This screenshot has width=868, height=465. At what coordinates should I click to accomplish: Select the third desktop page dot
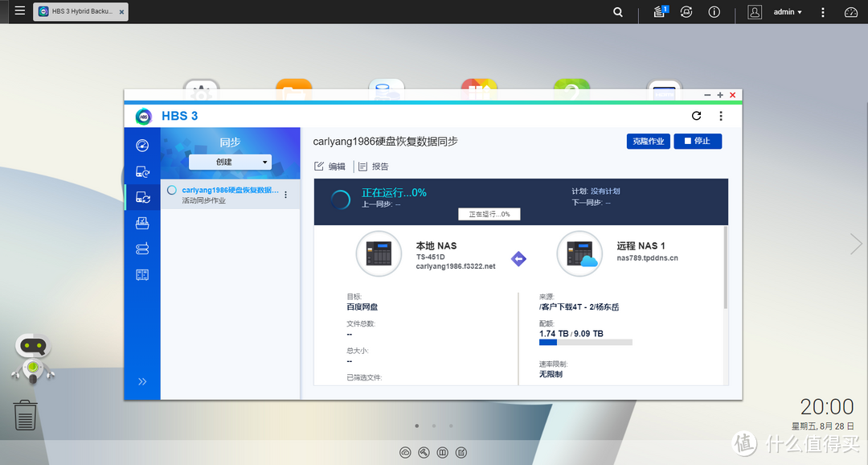click(x=451, y=426)
